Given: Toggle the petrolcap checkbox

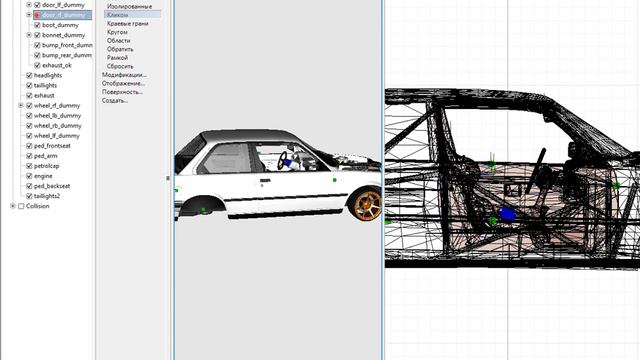Looking at the screenshot, I should click(29, 166).
